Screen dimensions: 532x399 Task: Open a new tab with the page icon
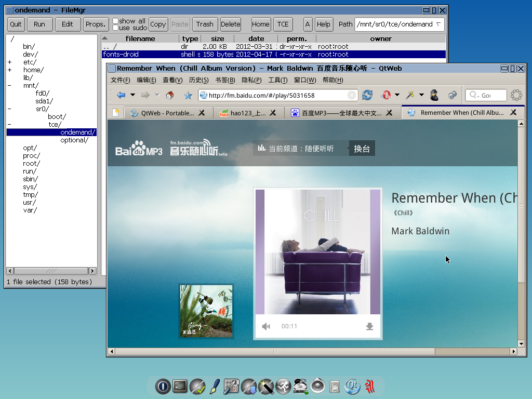(x=116, y=113)
